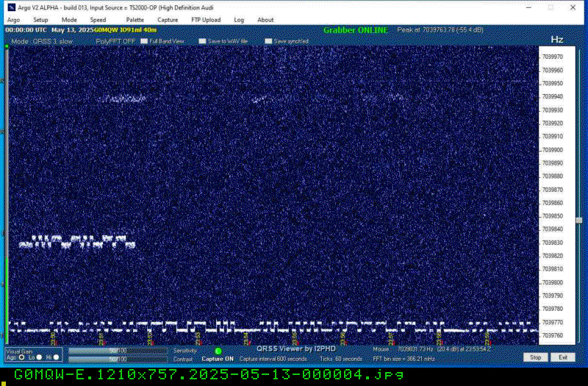This screenshot has width=588, height=386.
Task: Click the Mouse frequency readout
Action: point(432,349)
